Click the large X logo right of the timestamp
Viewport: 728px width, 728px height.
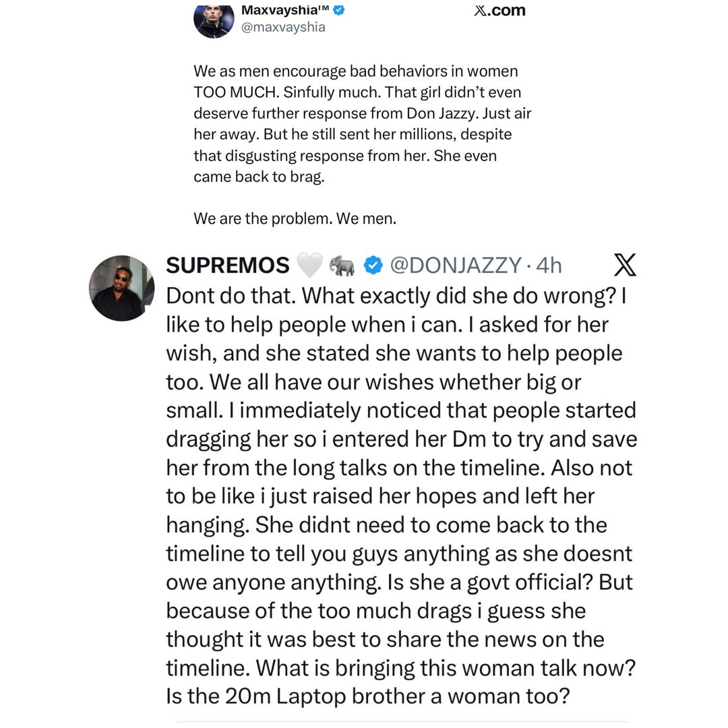tap(625, 266)
